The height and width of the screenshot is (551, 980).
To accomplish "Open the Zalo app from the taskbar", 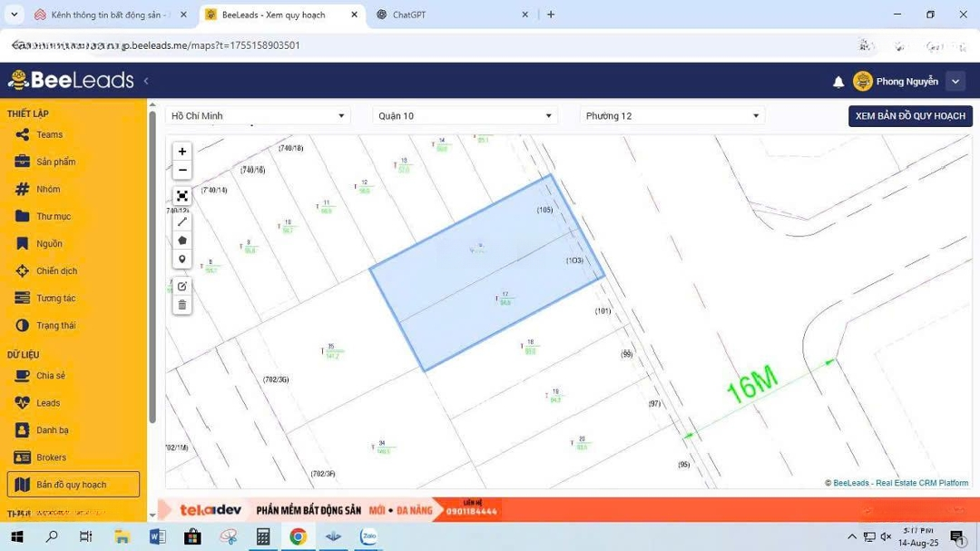I will click(368, 536).
